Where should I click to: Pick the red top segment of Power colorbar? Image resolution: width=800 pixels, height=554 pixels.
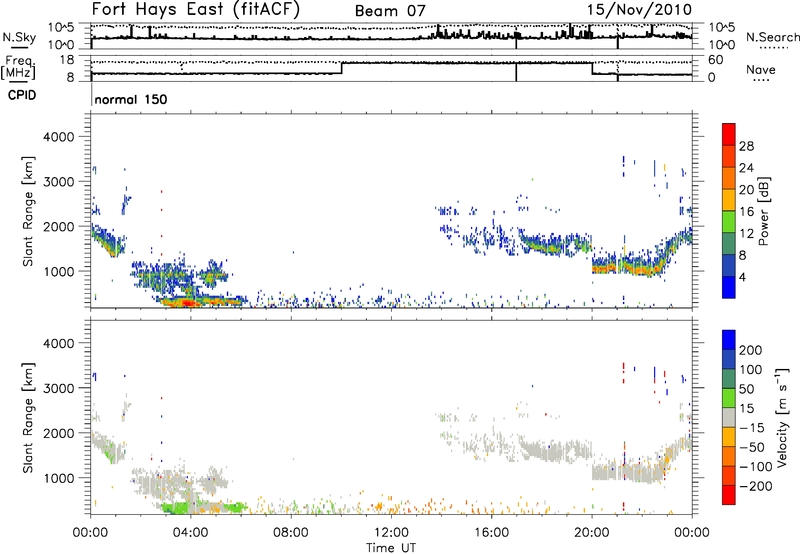(x=729, y=134)
